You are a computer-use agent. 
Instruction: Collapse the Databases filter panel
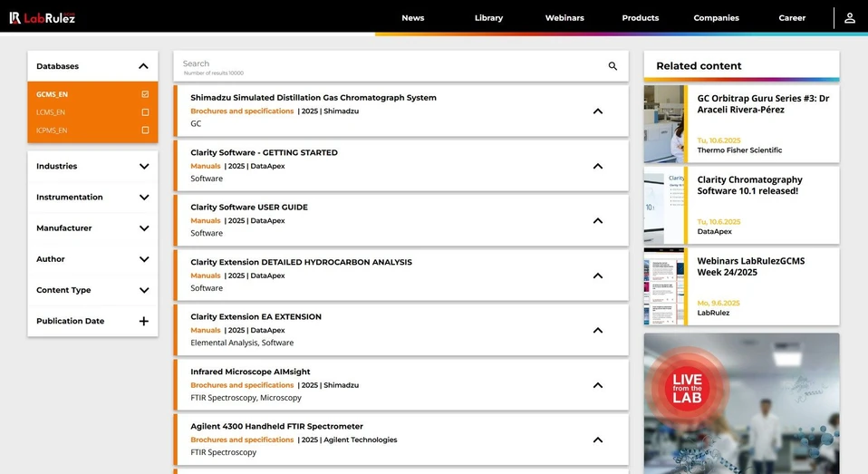143,66
